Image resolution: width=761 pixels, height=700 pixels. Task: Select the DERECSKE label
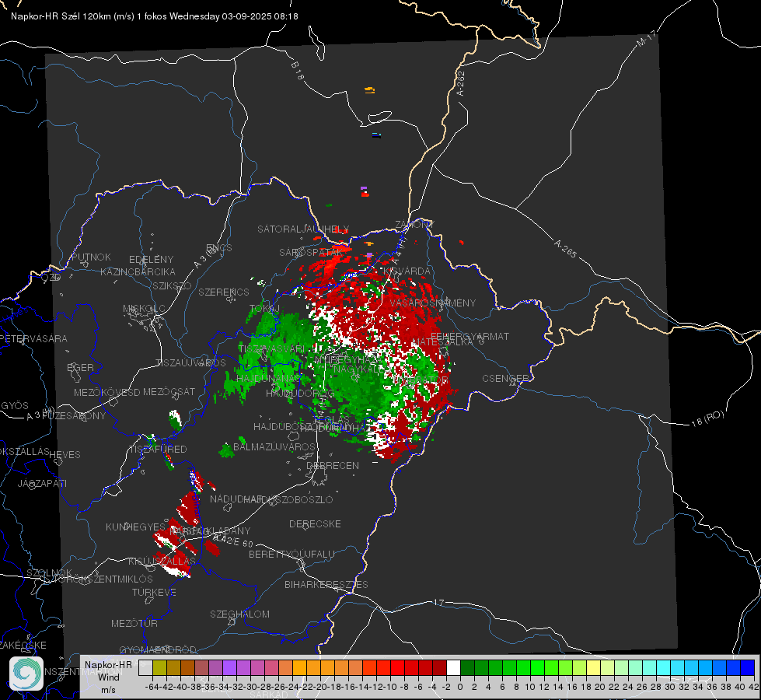point(315,523)
